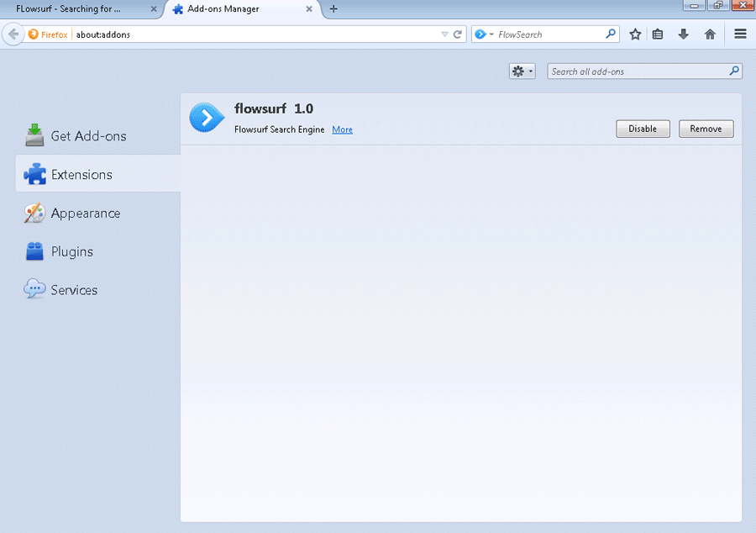
Task: Open the More link for flowsurf
Action: tap(342, 129)
